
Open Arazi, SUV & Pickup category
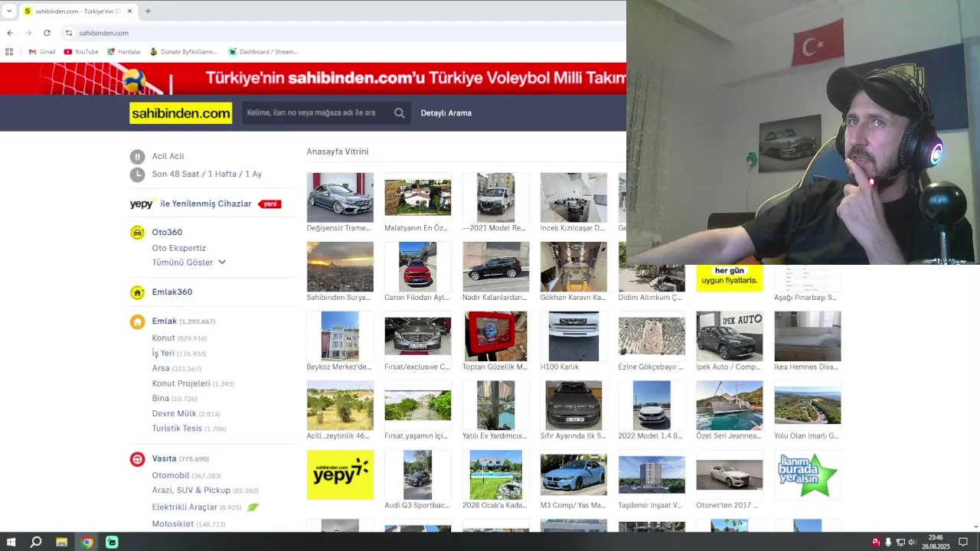coord(191,491)
